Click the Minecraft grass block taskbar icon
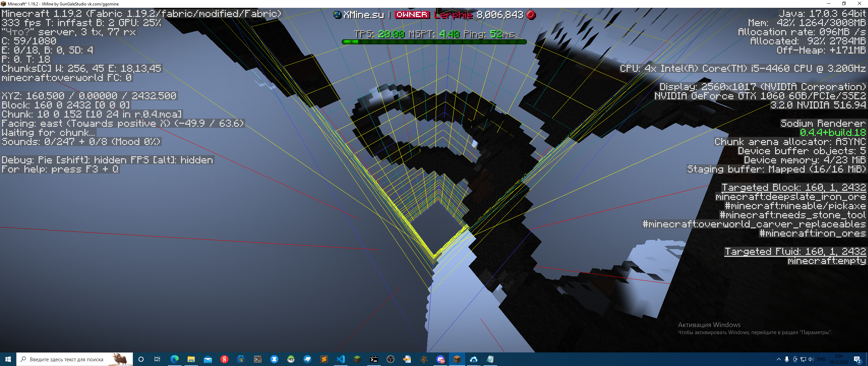This screenshot has height=366, width=868. [x=357, y=359]
